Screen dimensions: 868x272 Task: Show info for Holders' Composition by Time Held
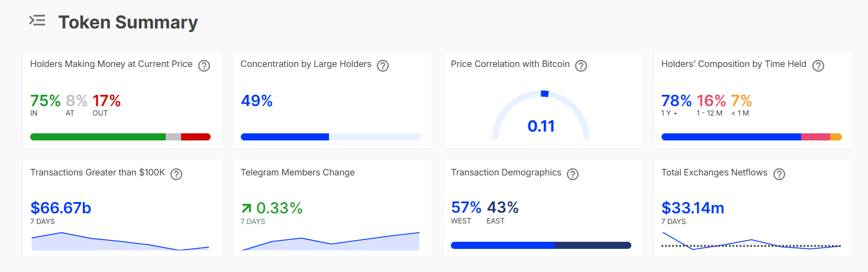point(818,66)
